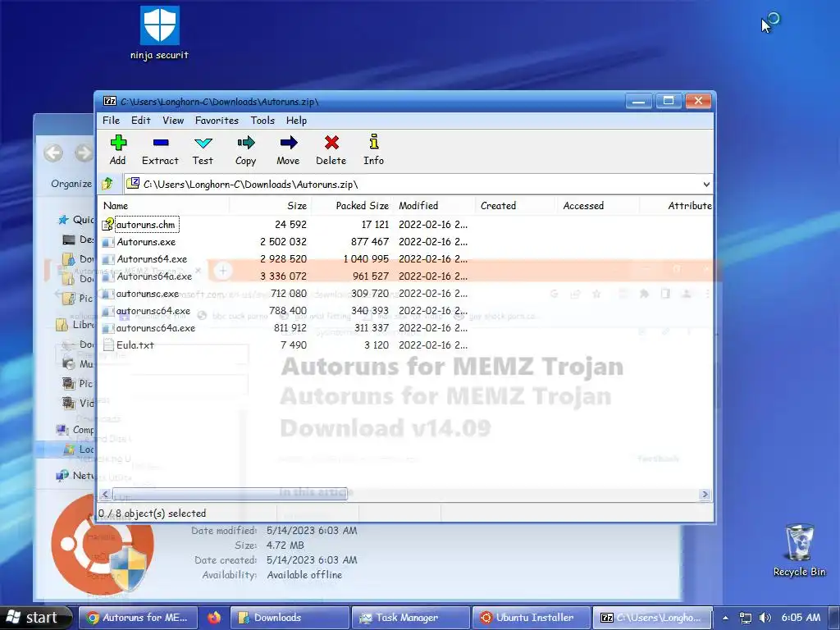Viewport: 840px width, 630px height.
Task: Click the taskbar clock 6:05 AM
Action: (801, 618)
